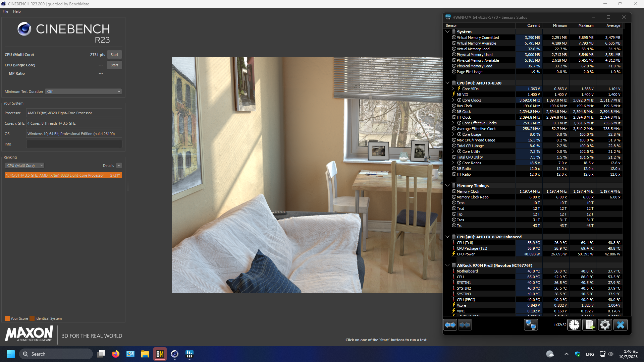Viewport: 644px width, 362px height.
Task: Click the expand columns arrows button in HWiNFO
Action: (x=450, y=325)
